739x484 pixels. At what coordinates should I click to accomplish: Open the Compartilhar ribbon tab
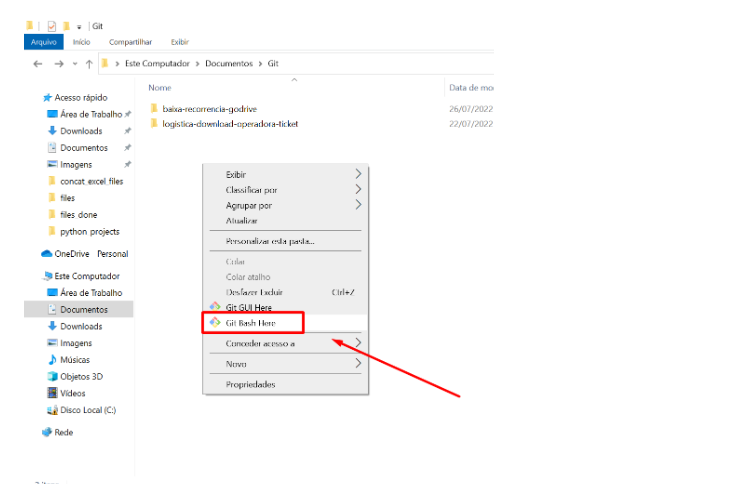(x=131, y=42)
